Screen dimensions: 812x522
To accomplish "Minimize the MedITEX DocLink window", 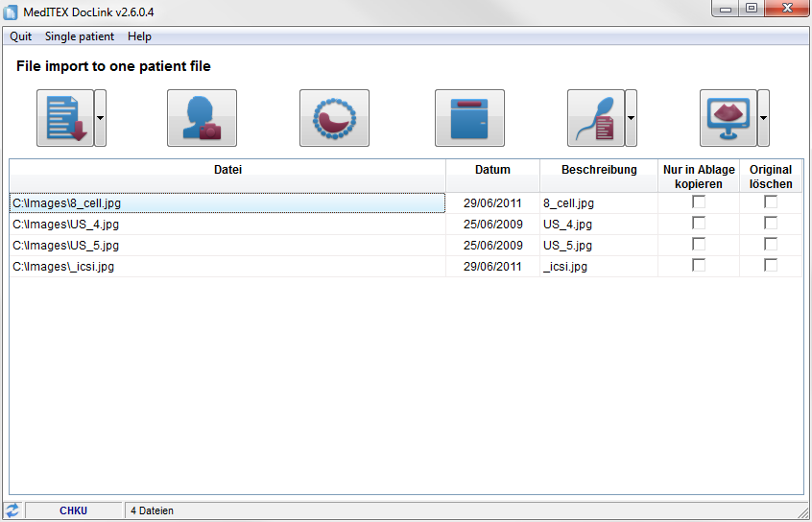I will pos(726,9).
